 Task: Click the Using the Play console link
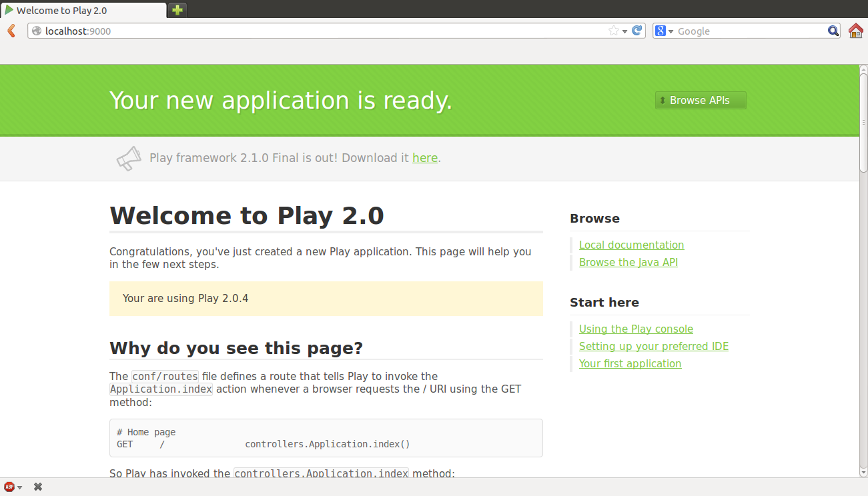[x=636, y=329]
